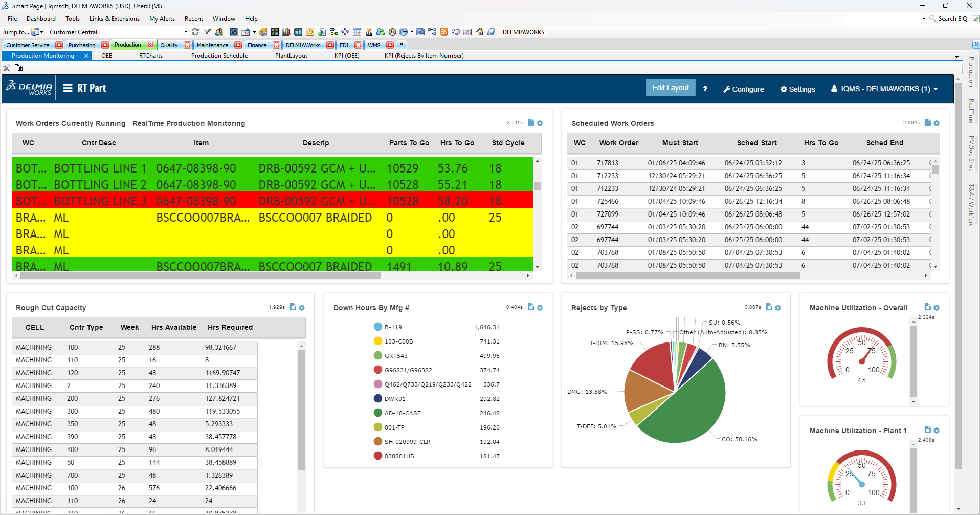Export the Rejects by Type panel

[x=769, y=307]
